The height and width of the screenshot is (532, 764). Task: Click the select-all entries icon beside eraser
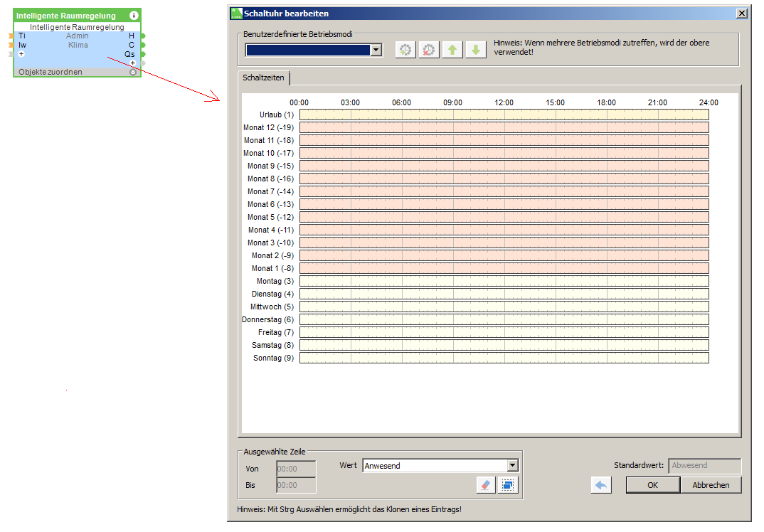509,484
